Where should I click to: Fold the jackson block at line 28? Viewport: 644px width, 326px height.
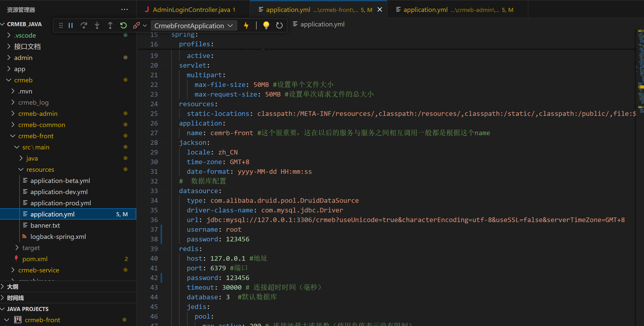(x=166, y=143)
